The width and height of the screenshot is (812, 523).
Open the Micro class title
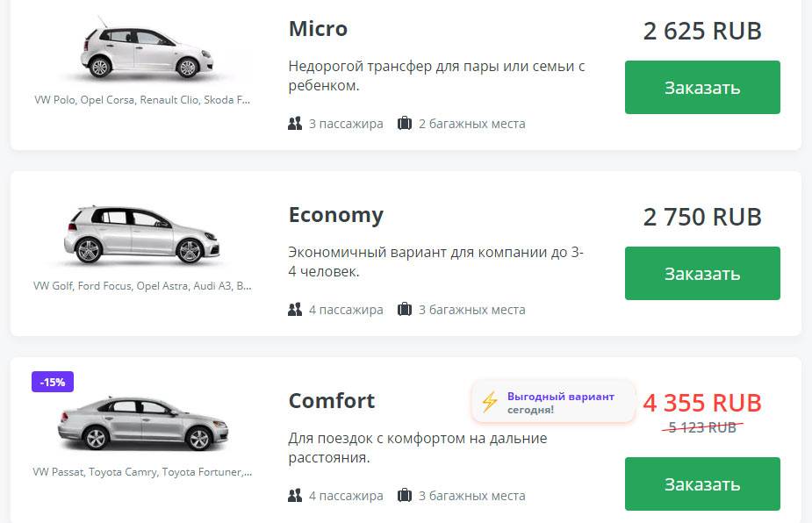pos(318,29)
